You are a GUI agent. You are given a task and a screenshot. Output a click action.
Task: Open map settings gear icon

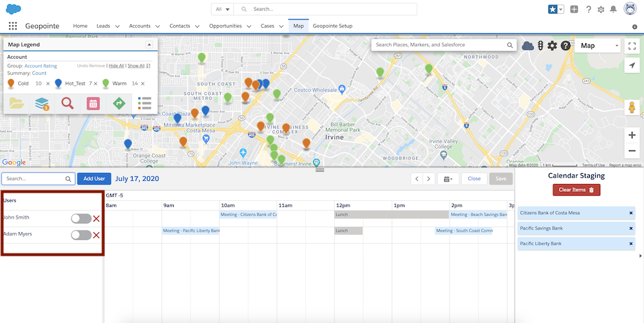coord(552,46)
